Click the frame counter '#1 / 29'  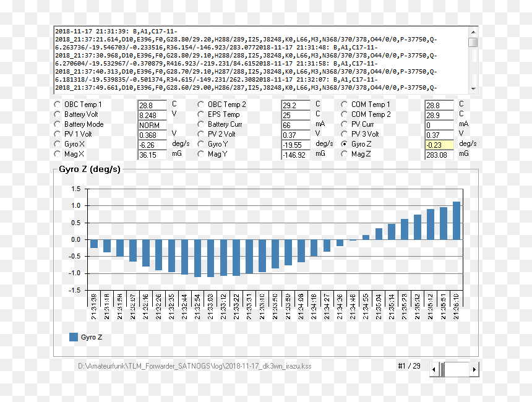click(409, 366)
